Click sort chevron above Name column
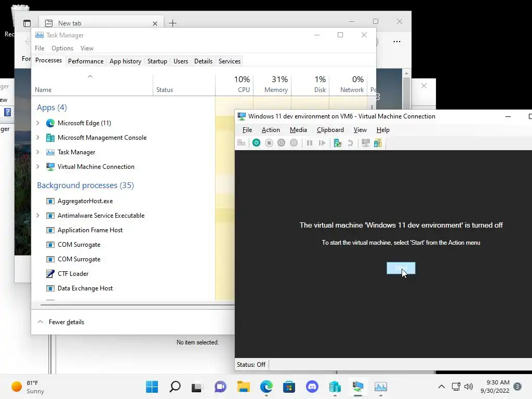 90,76
